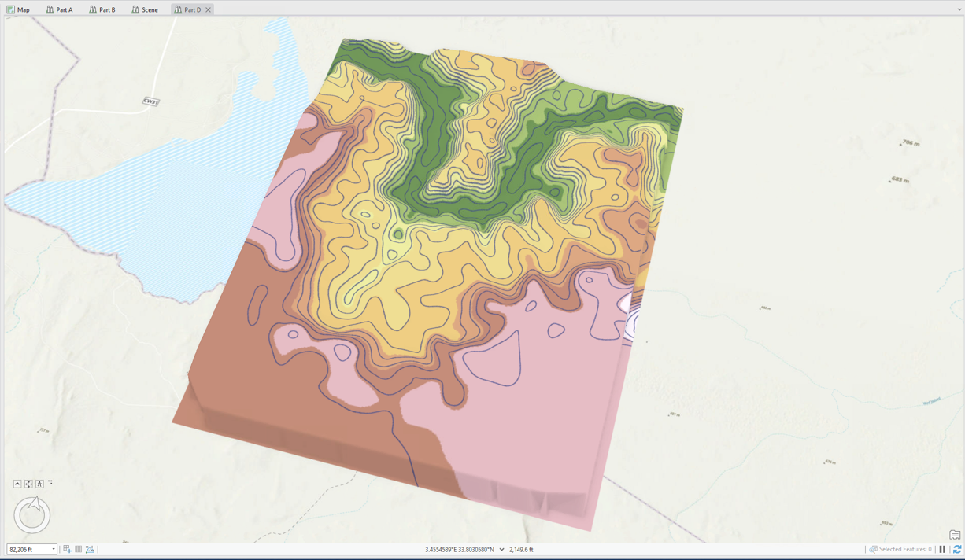Click the navigator ring control
Image resolution: width=965 pixels, height=560 pixels.
pyautogui.click(x=31, y=516)
